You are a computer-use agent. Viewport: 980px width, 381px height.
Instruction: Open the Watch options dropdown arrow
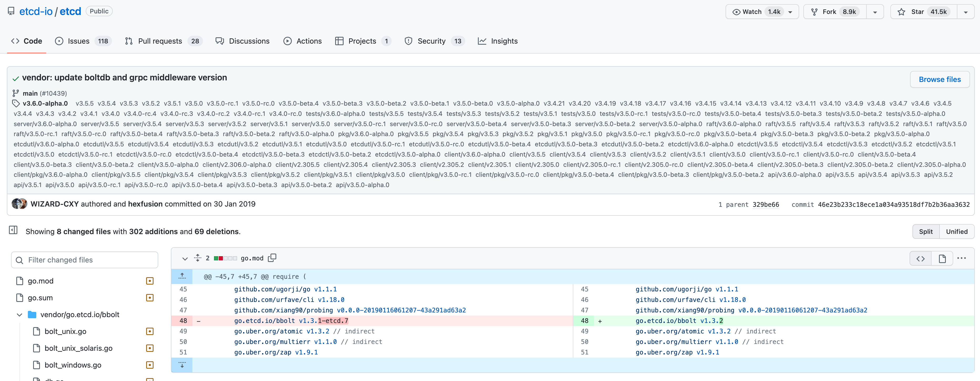[790, 12]
